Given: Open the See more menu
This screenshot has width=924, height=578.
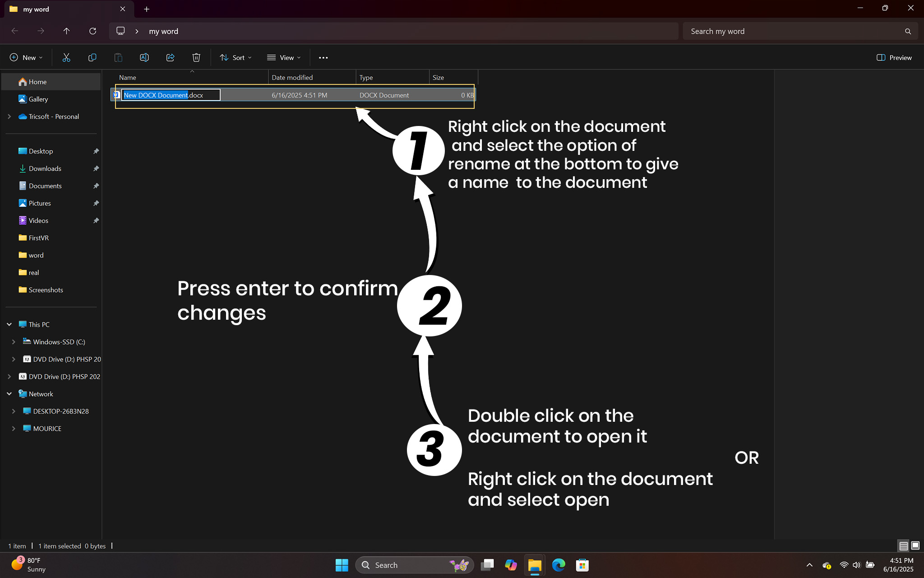Looking at the screenshot, I should tap(323, 57).
